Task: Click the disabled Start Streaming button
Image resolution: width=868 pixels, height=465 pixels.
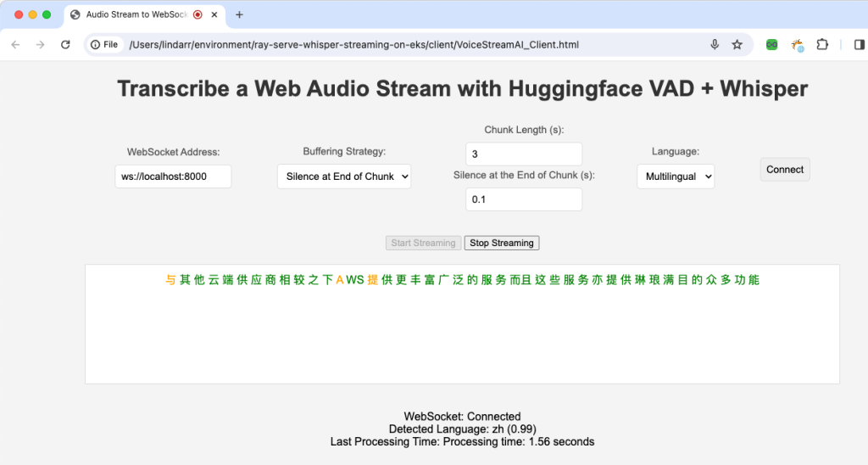Action: [x=424, y=243]
